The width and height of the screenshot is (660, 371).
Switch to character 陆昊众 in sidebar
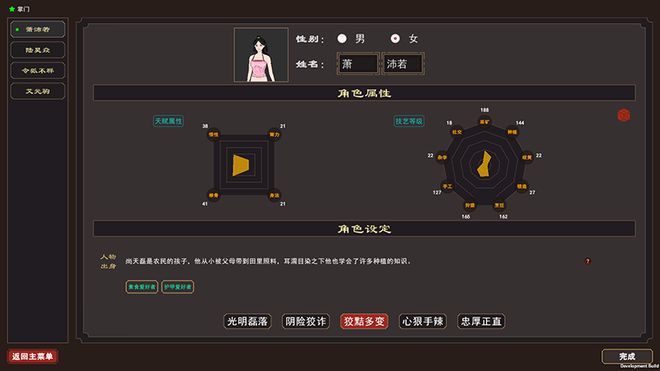click(38, 50)
